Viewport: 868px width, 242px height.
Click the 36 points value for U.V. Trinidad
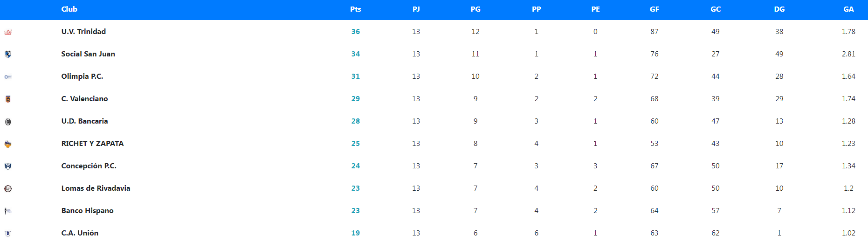356,32
